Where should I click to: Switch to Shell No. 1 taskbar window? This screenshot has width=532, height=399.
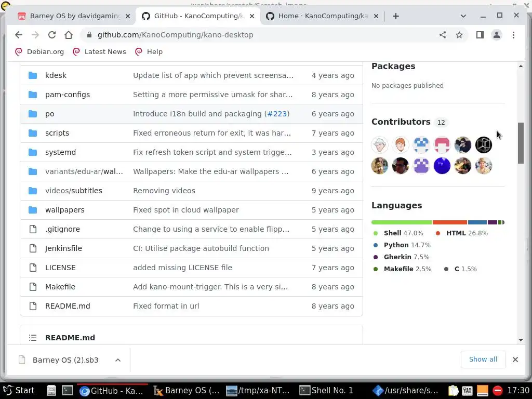[x=326, y=391]
